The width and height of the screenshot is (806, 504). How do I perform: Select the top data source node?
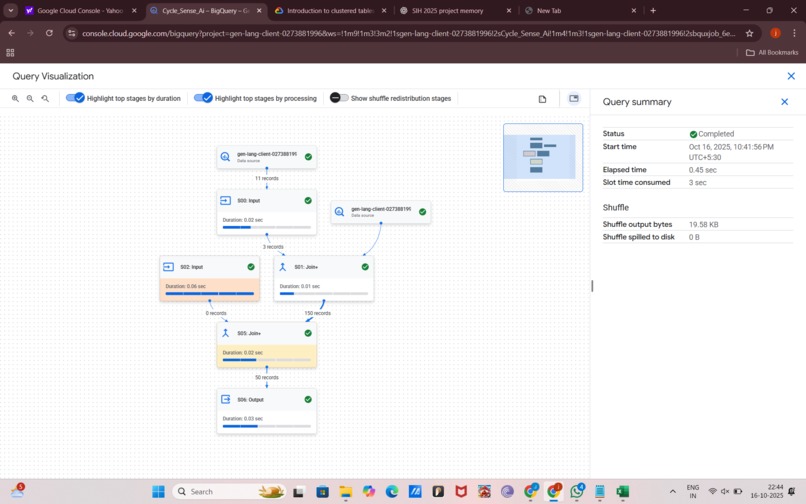266,157
